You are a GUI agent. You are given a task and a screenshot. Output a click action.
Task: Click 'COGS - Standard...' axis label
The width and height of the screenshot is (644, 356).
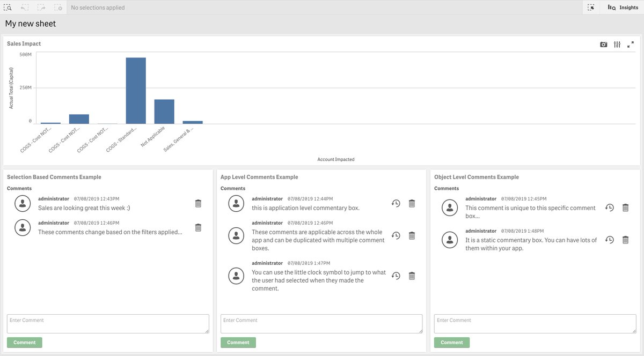[x=122, y=139]
